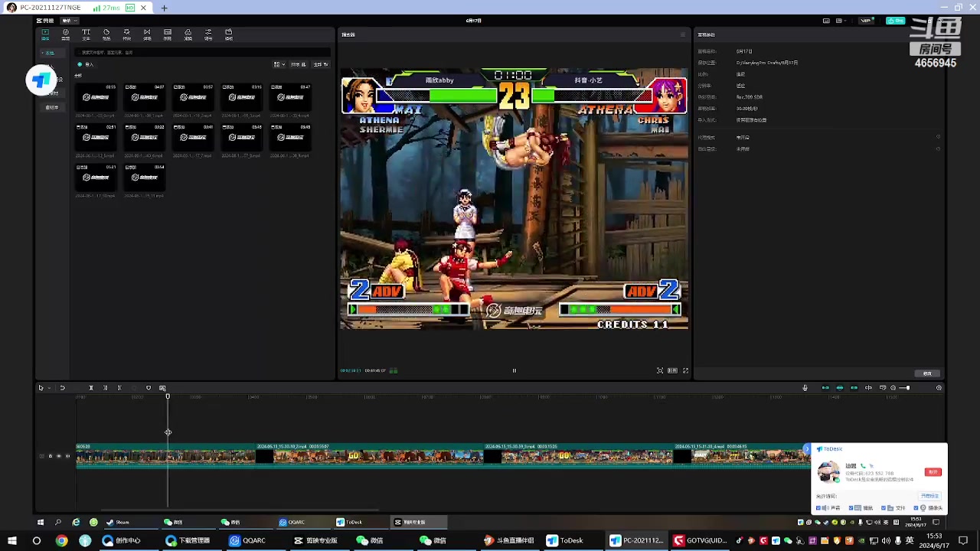
Task: Click the preview aspect ratio icon
Action: pos(672,370)
